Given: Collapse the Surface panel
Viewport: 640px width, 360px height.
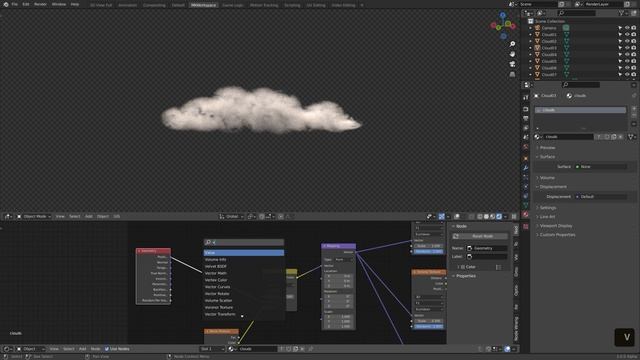Looking at the screenshot, I should pos(547,157).
